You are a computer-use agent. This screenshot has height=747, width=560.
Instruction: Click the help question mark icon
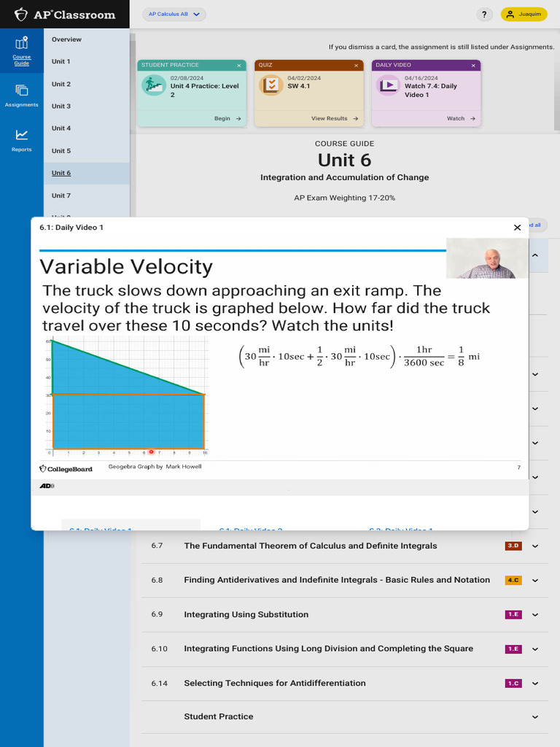484,15
